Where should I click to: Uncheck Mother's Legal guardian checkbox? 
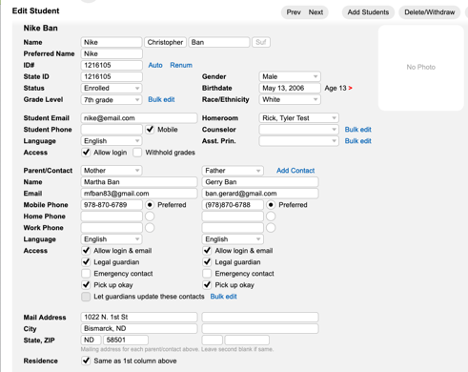tap(86, 262)
